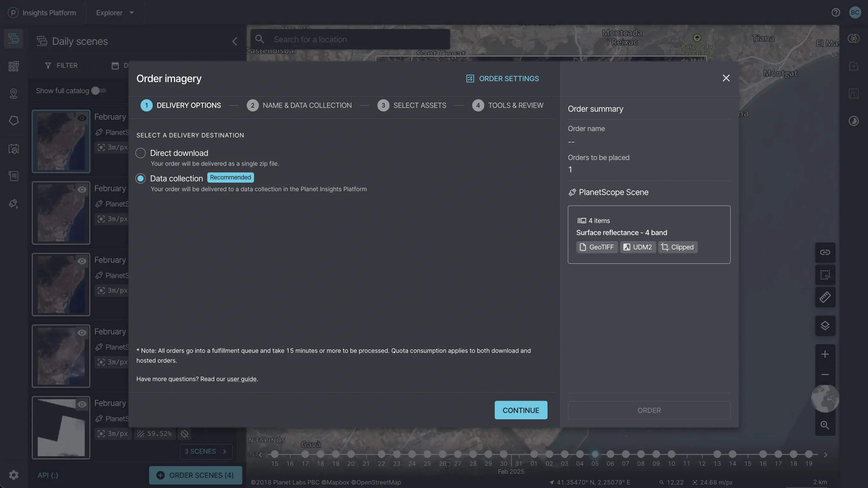Select the area selection map tool
Image resolution: width=868 pixels, height=488 pixels.
coord(825,275)
